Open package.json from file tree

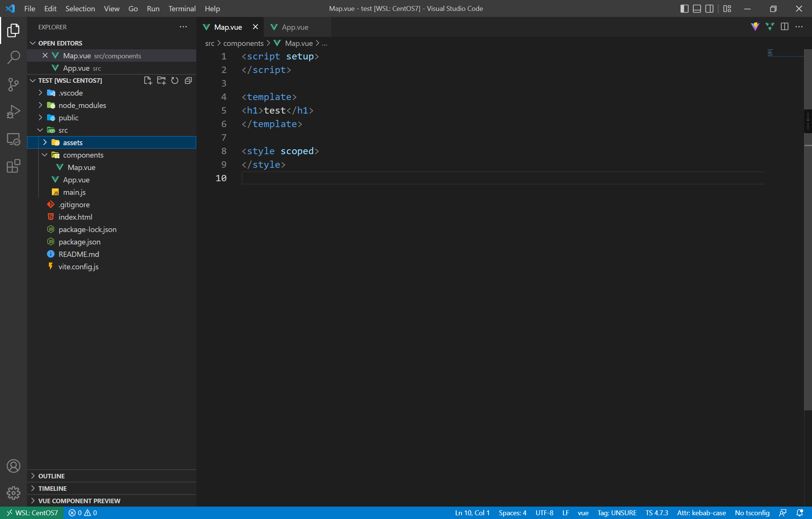click(112, 242)
